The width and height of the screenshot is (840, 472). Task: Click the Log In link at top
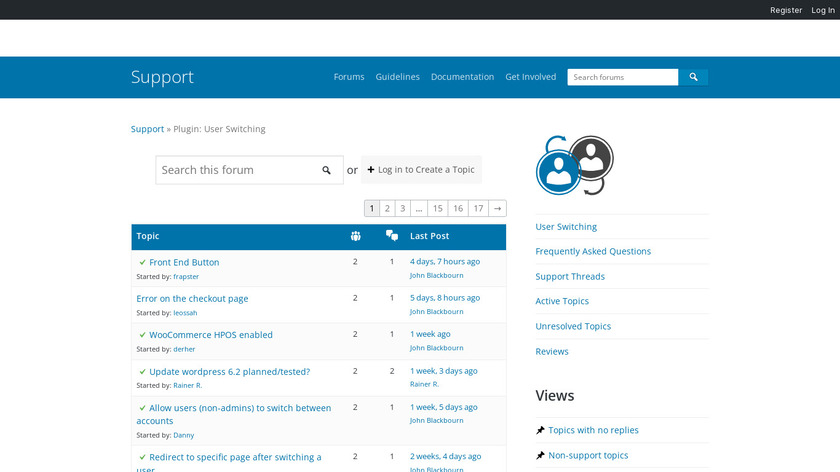pyautogui.click(x=823, y=10)
